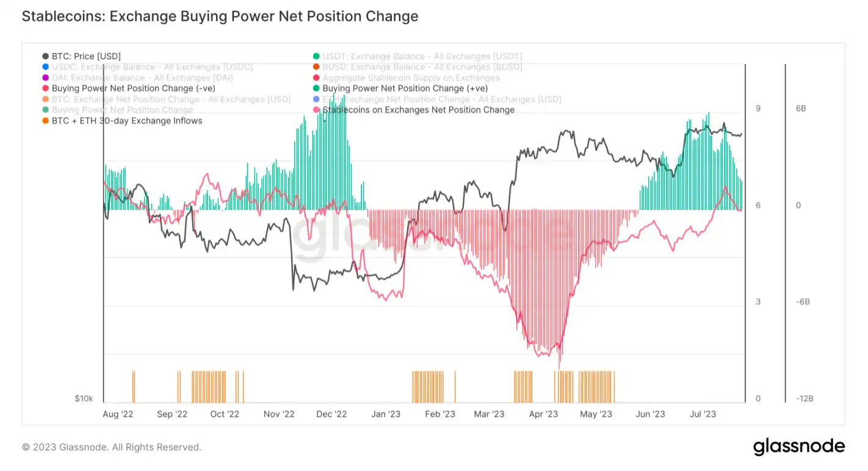Select Stablecoins on Exchanges Net Position Change label

tap(419, 110)
